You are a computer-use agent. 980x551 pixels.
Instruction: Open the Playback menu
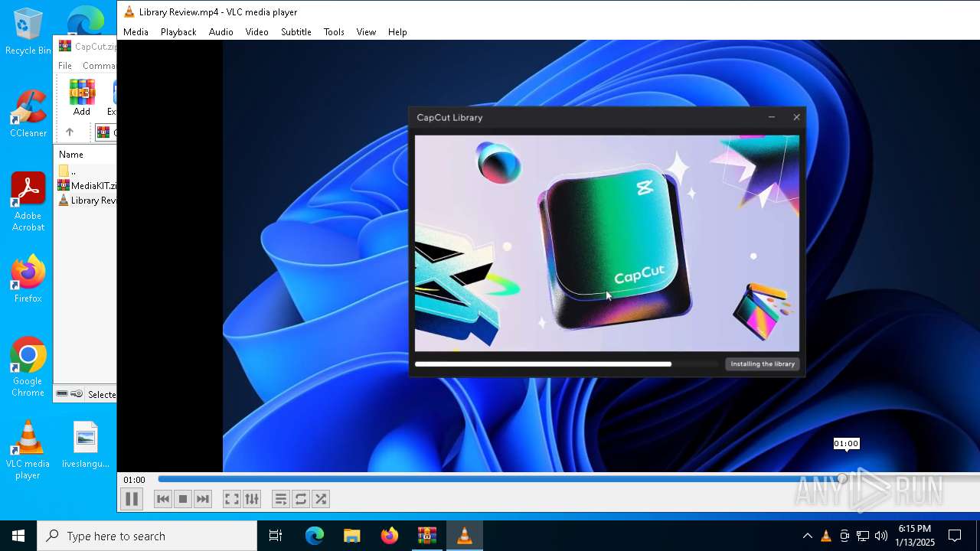click(178, 32)
